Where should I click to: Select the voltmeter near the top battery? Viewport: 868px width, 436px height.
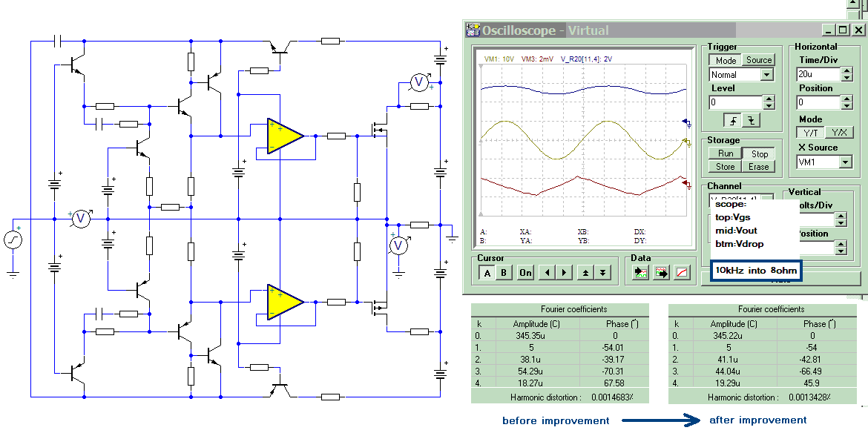(x=419, y=82)
